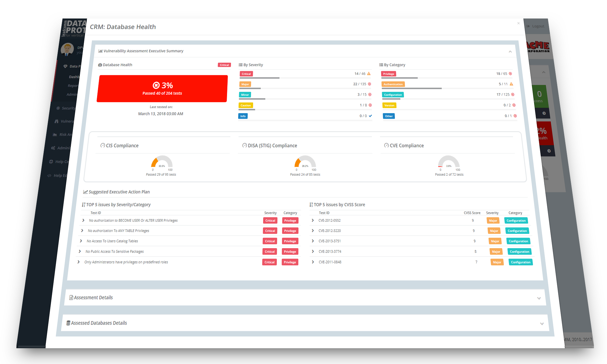607x364 pixels.
Task: Click the DISA (STIG) Compliance gauge icon
Action: tap(245, 146)
